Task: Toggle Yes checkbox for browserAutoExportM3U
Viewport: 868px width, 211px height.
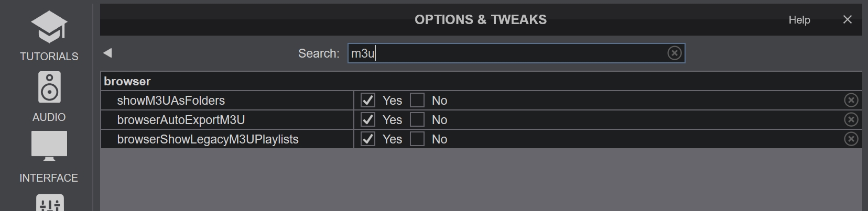Action: pyautogui.click(x=368, y=119)
